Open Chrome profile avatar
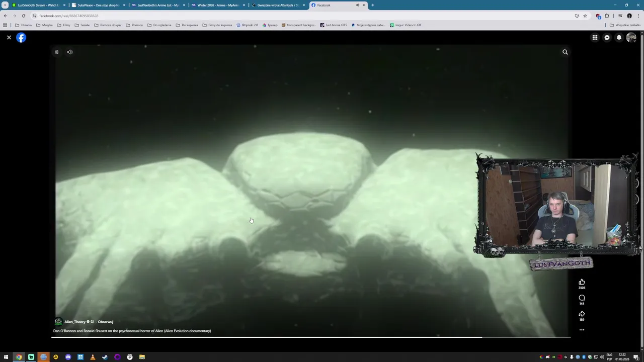 point(629,16)
